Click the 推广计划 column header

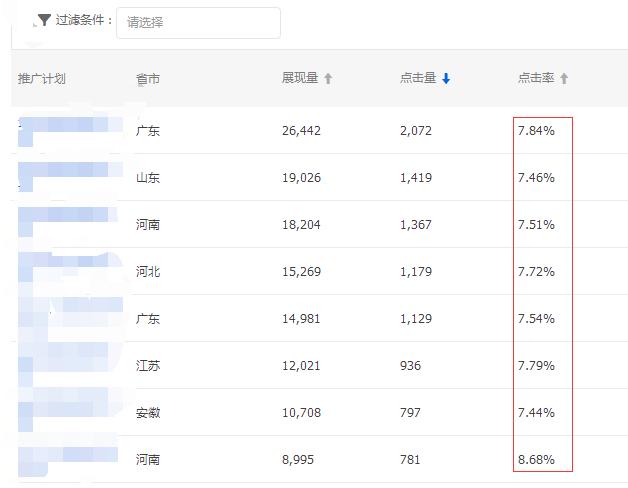click(x=42, y=79)
